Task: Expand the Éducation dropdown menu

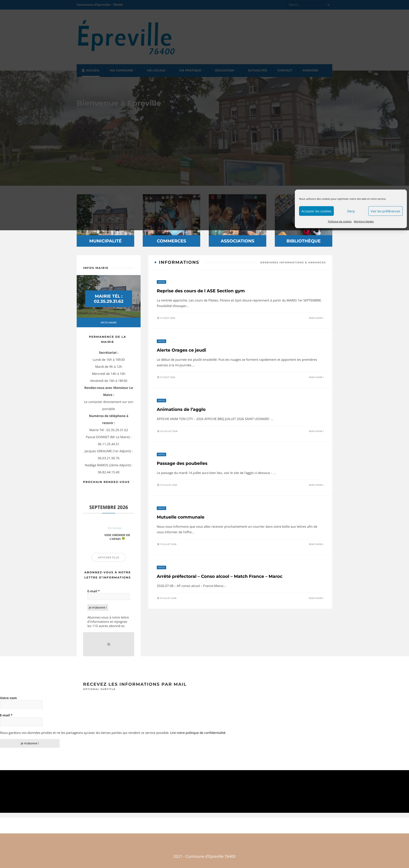Action: click(226, 70)
